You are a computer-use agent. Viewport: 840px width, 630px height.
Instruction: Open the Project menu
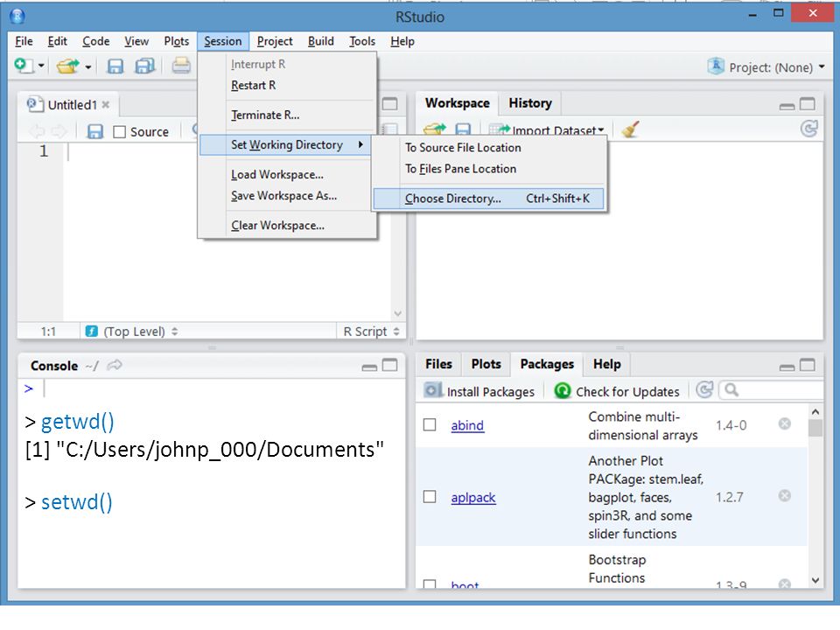275,41
